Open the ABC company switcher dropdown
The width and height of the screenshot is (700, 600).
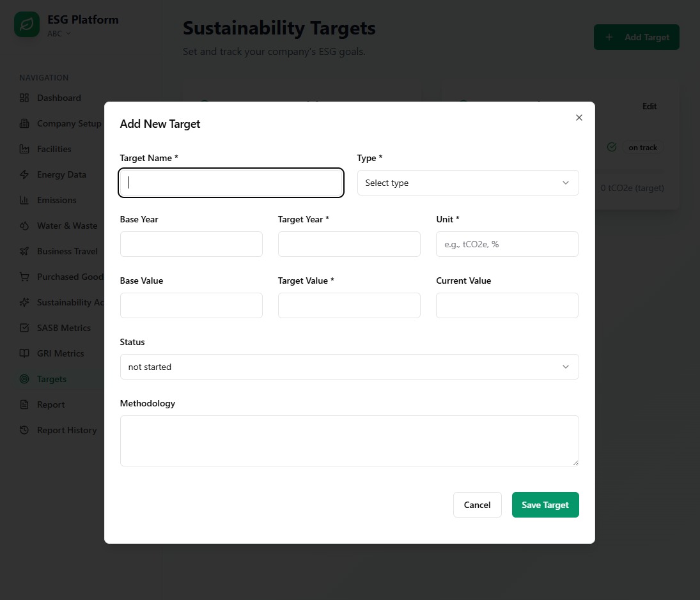[x=59, y=34]
